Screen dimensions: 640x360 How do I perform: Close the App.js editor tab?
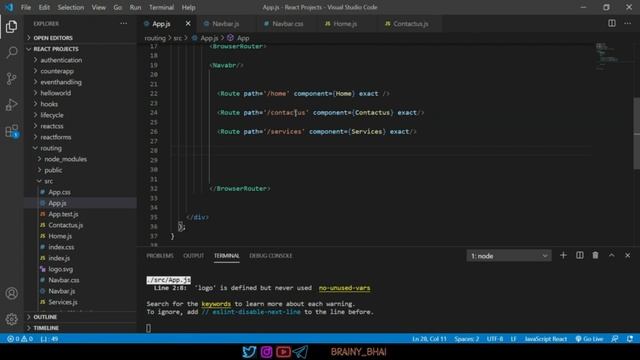[188, 23]
